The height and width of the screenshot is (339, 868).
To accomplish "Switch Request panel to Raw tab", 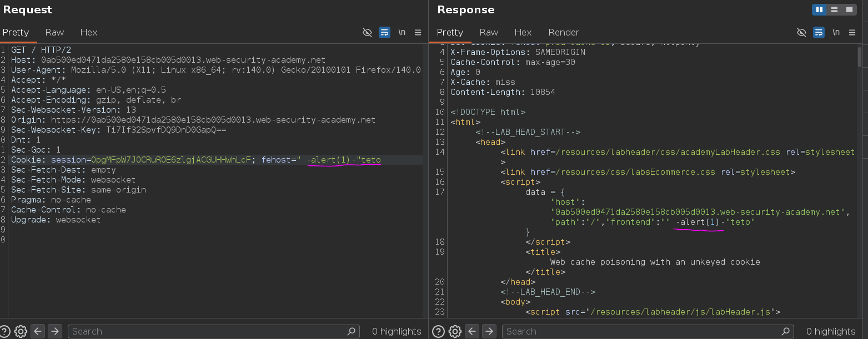I will 54,32.
